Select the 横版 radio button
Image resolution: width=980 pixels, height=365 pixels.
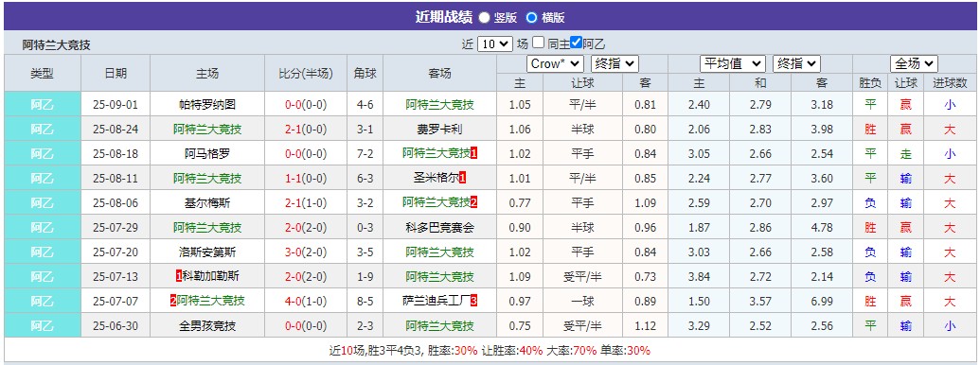[532, 17]
